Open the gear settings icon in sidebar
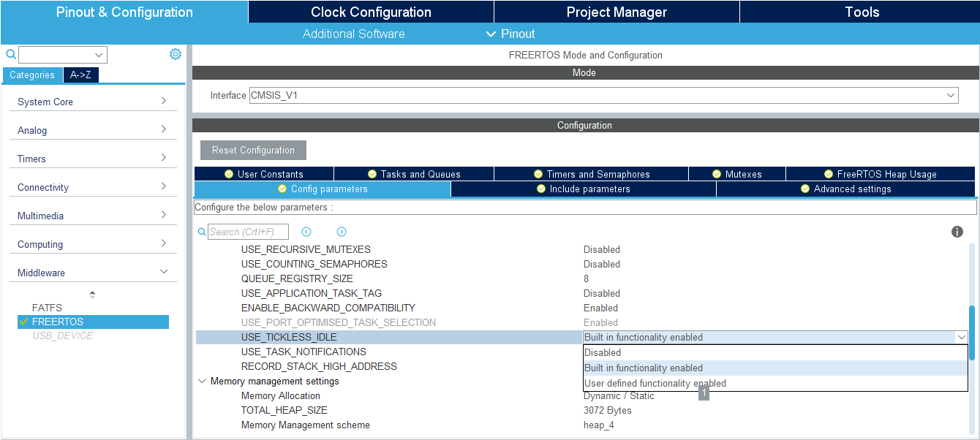Image resolution: width=980 pixels, height=440 pixels. (176, 54)
